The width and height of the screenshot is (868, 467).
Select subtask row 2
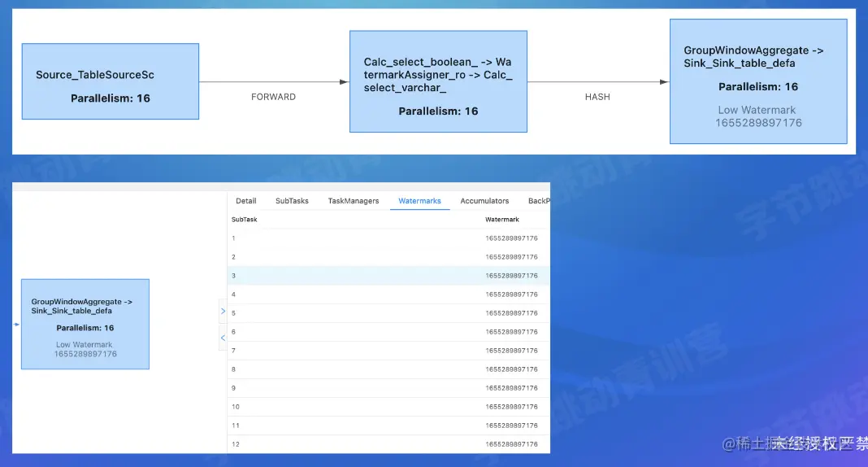tap(388, 257)
